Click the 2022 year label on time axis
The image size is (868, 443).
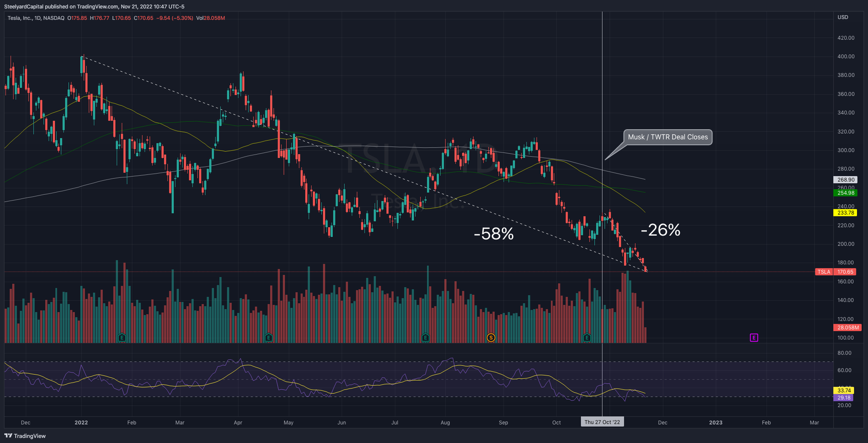click(81, 422)
